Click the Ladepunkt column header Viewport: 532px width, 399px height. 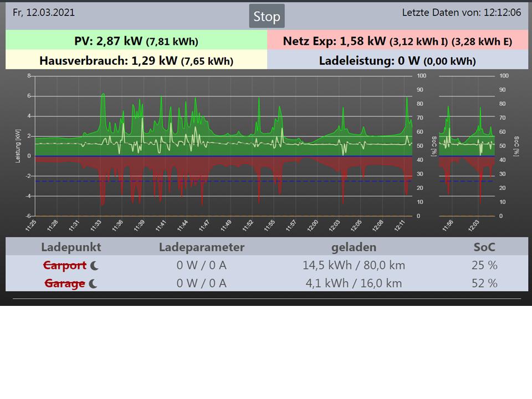pyautogui.click(x=71, y=247)
